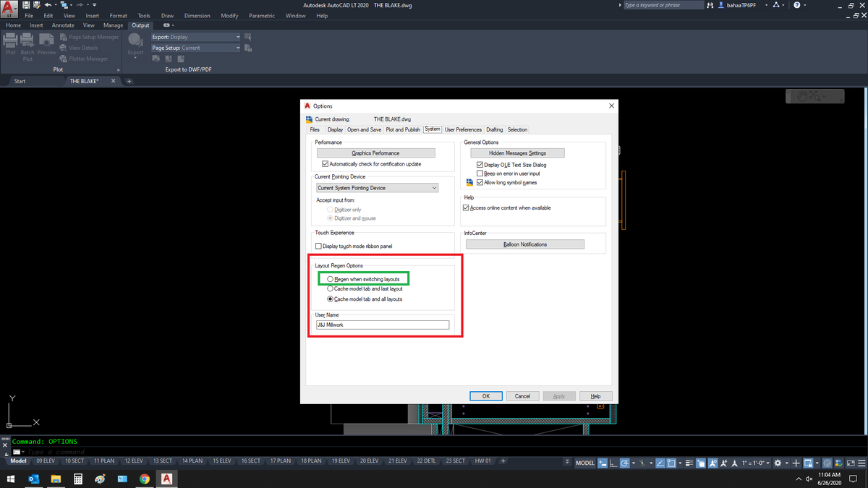Image resolution: width=868 pixels, height=488 pixels.
Task: Open the Page Setup: Current dropdown
Action: click(x=195, y=48)
